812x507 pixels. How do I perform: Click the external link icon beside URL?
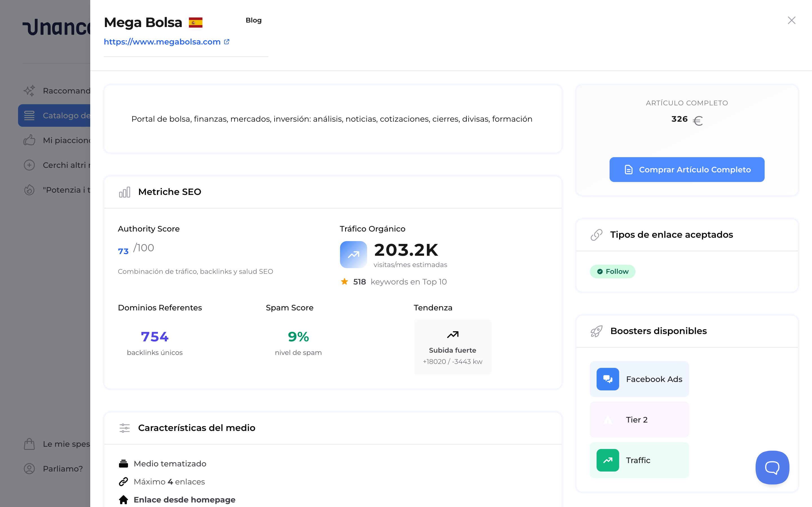(x=227, y=42)
